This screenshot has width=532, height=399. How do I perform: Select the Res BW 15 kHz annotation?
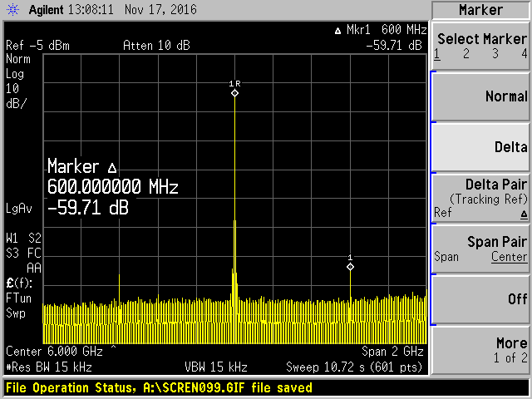[x=50, y=367]
